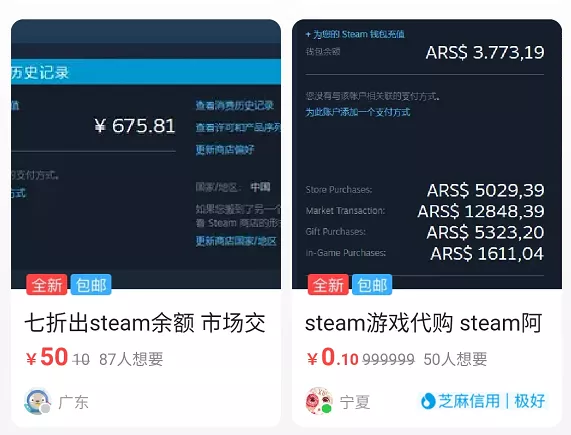
Task: Click the ¥0.10 price on right listing
Action: (332, 357)
